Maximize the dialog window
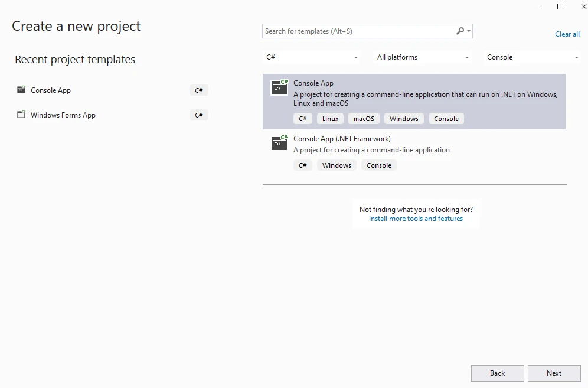Image resolution: width=588 pixels, height=388 pixels. point(560,6)
